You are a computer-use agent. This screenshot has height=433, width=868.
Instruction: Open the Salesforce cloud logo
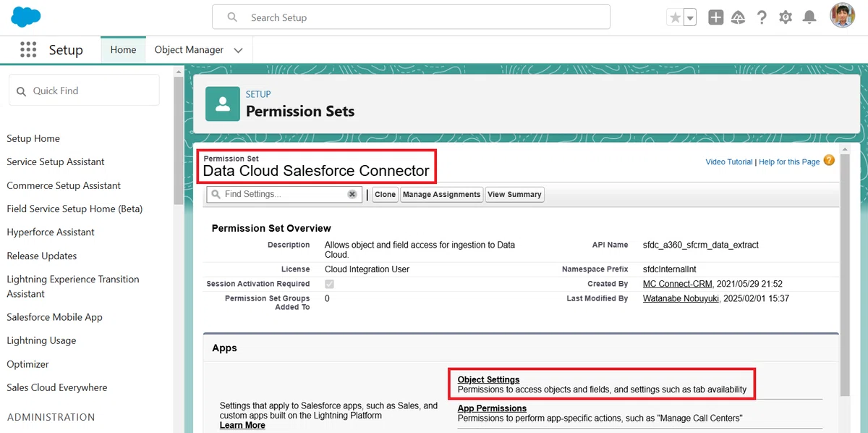pyautogui.click(x=25, y=16)
